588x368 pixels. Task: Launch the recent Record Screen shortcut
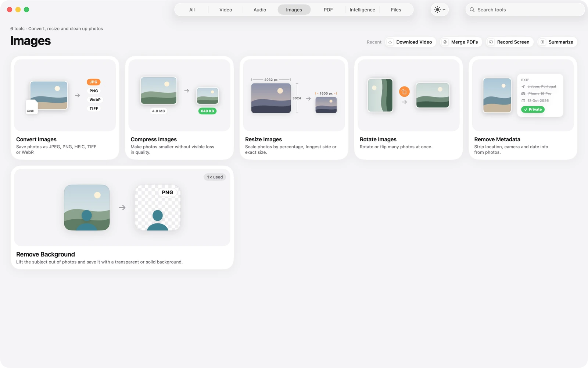[x=509, y=42]
